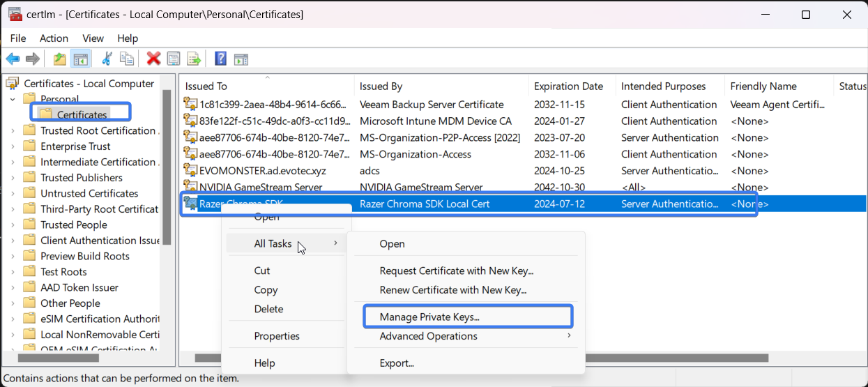The height and width of the screenshot is (387, 868).
Task: Click the Back arrow toolbar button
Action: click(13, 59)
